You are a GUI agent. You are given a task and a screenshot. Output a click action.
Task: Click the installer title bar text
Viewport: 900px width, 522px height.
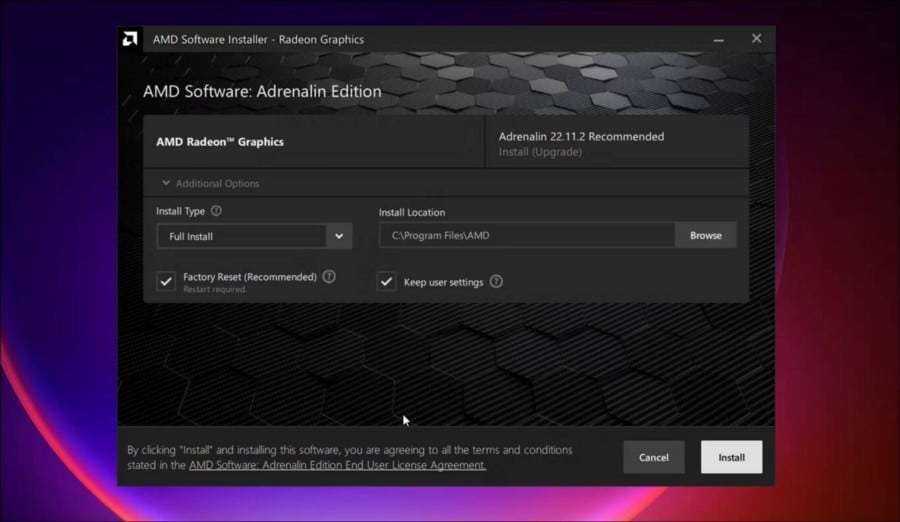click(x=258, y=40)
